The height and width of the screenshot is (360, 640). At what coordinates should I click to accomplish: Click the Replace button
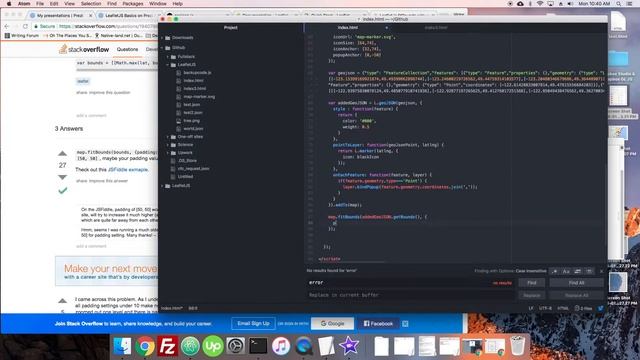point(531,295)
